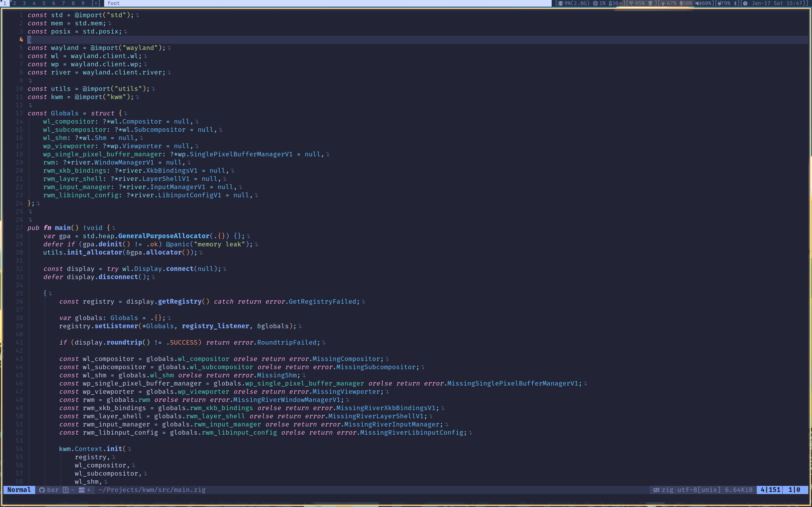Click the Wi-Fi signal icon in the tray

coord(631,4)
